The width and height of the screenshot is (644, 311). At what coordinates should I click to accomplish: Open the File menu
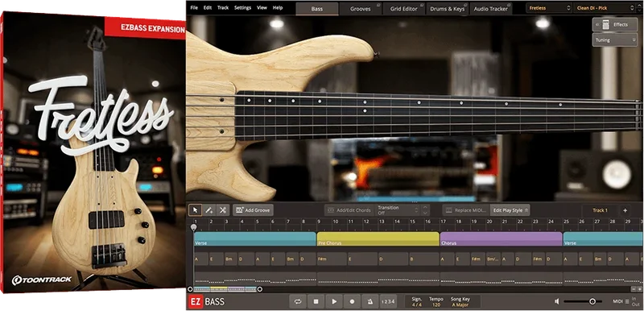194,7
